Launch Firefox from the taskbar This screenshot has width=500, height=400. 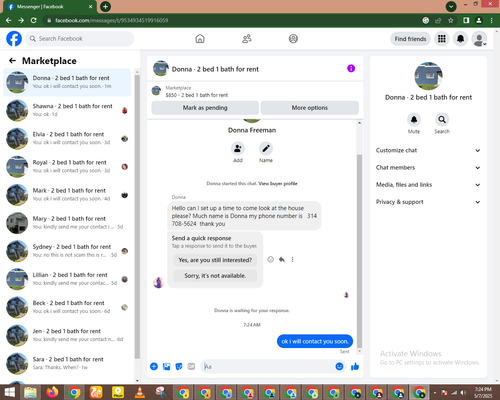[52, 392]
